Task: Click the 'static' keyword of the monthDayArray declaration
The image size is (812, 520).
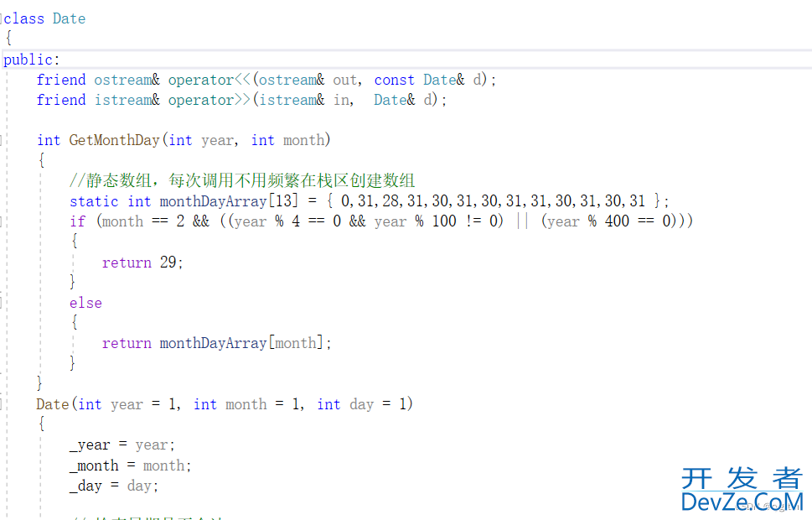Action: click(x=94, y=201)
